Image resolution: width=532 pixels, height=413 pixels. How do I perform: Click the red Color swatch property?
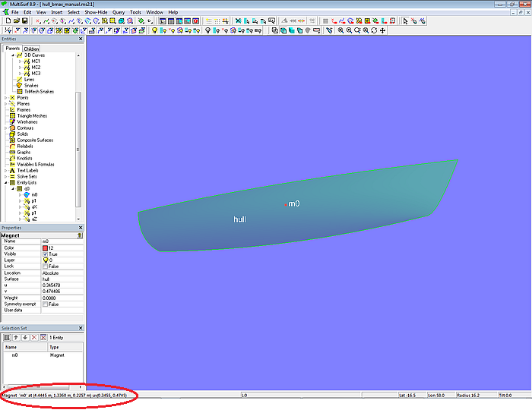pos(46,247)
